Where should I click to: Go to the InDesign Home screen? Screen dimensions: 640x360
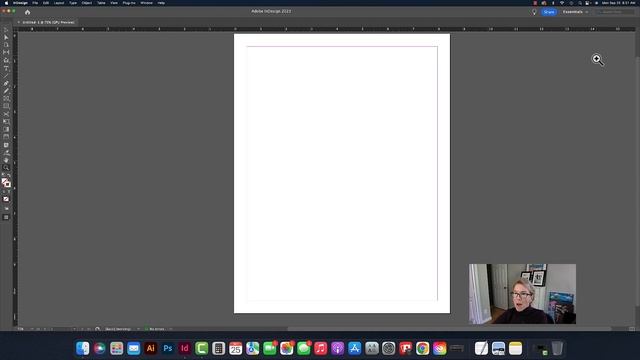point(27,12)
